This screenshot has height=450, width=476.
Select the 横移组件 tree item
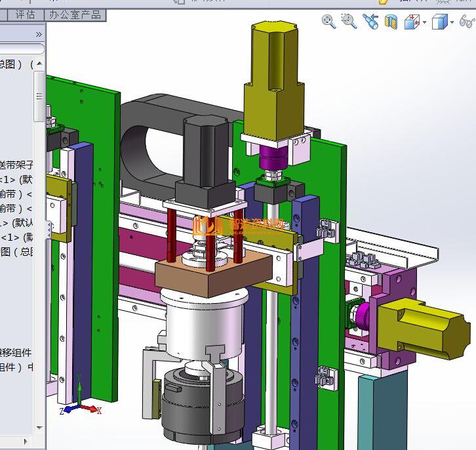[x=16, y=352]
